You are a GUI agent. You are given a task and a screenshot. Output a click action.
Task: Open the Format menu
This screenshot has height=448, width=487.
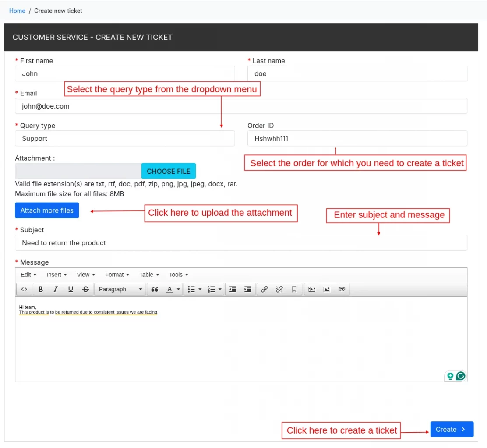pos(117,275)
